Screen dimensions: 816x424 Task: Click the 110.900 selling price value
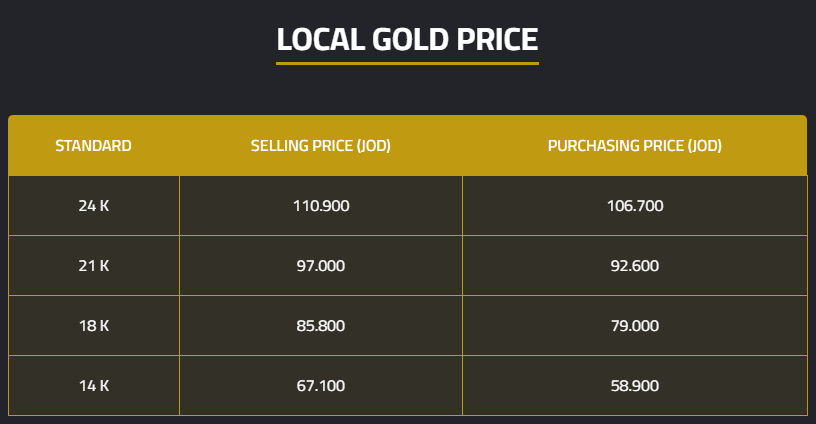click(x=320, y=206)
